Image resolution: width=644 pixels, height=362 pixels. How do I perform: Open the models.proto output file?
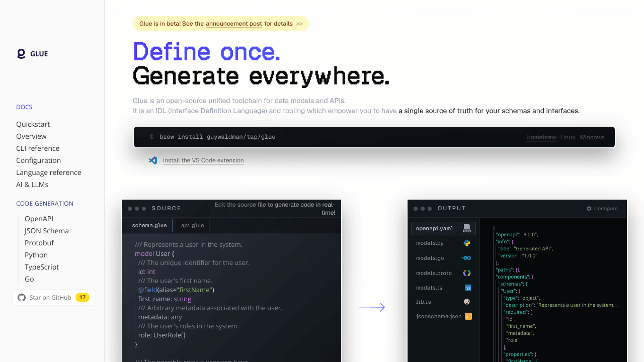pos(443,273)
